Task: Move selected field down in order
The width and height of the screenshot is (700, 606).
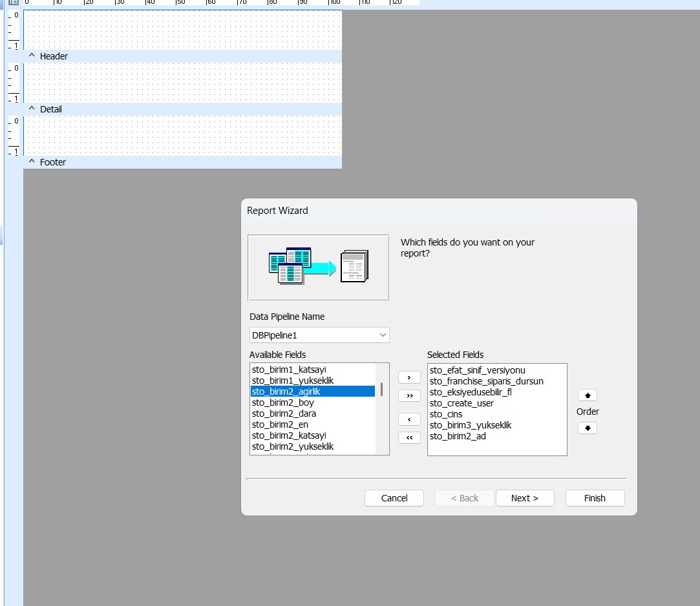Action: click(587, 428)
